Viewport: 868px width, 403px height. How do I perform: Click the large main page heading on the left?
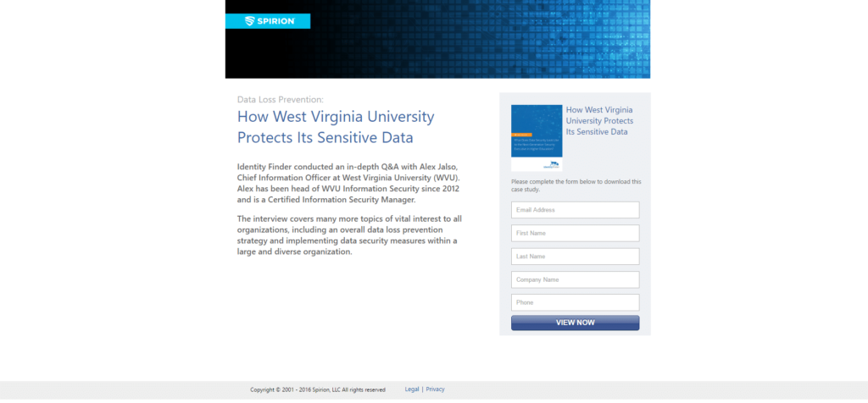(336, 126)
